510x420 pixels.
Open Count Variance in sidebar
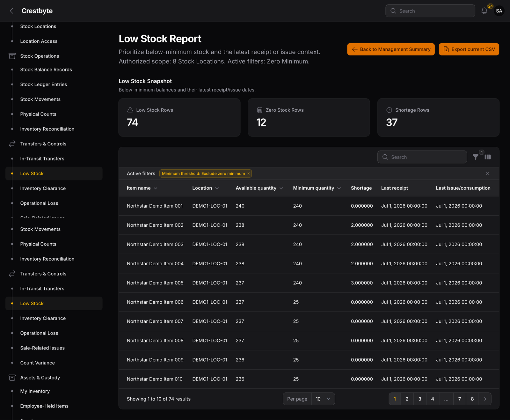(x=38, y=363)
